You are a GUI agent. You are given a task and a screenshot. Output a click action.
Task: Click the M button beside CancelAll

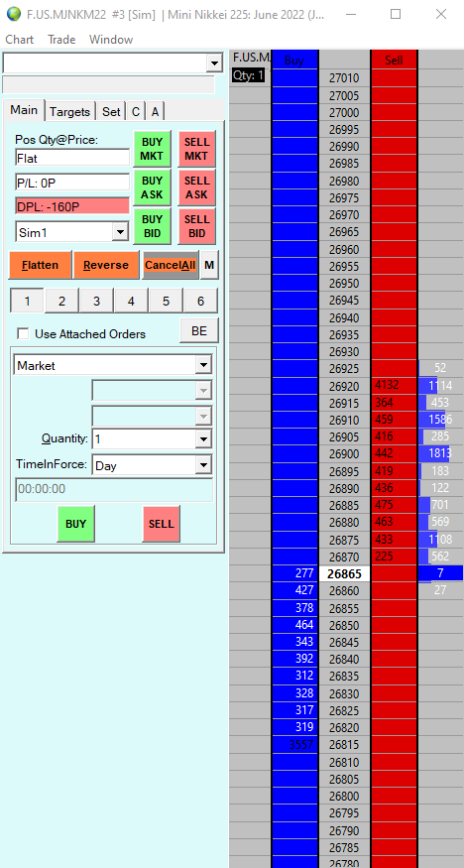209,265
